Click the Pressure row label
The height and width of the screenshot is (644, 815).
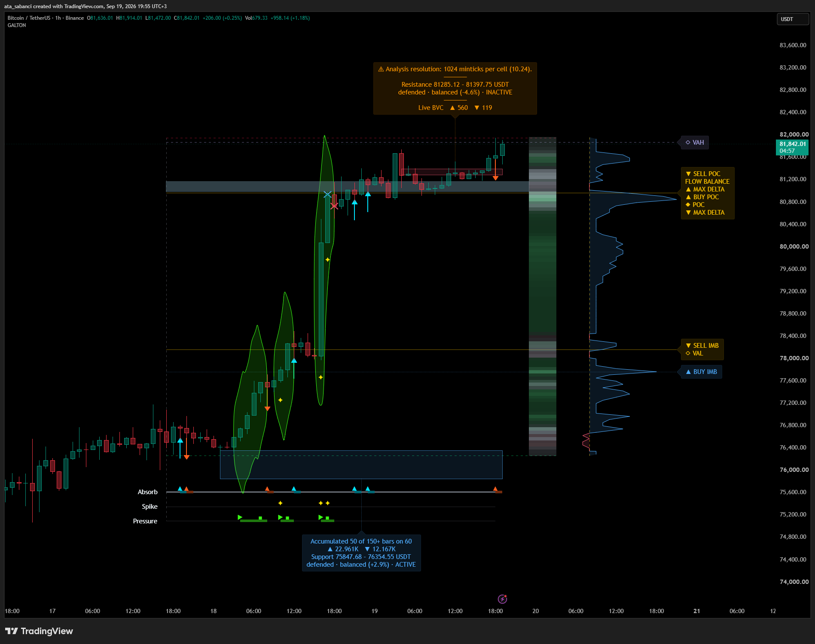pos(145,521)
